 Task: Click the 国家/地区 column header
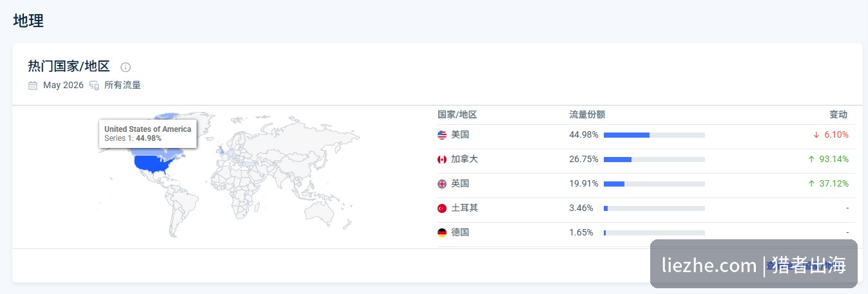pos(457,115)
